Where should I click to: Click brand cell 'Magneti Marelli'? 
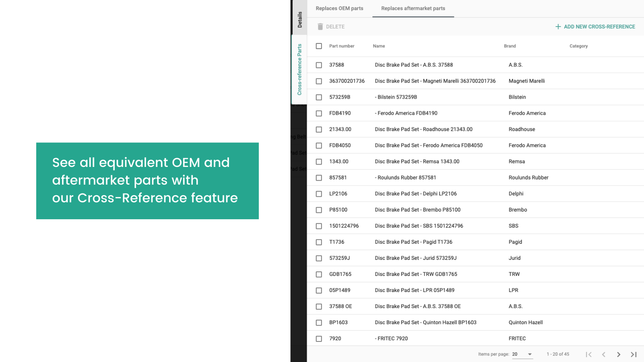[x=526, y=81]
